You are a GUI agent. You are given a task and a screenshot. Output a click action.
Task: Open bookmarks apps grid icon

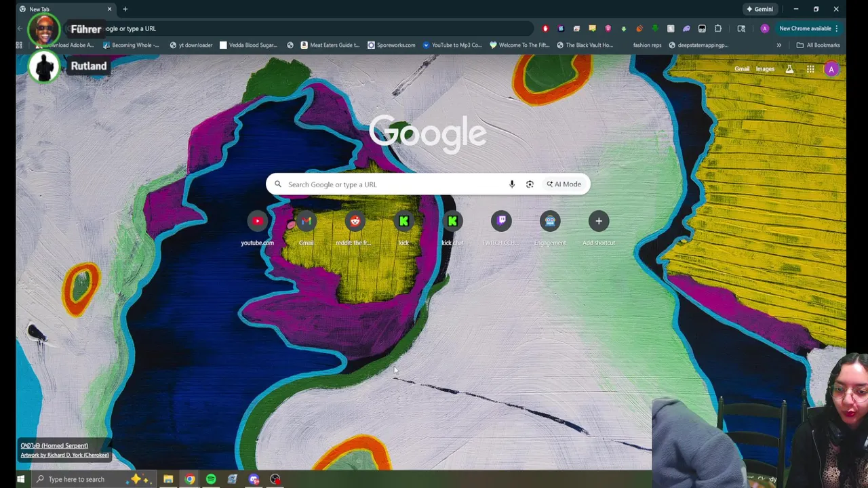[20, 45]
